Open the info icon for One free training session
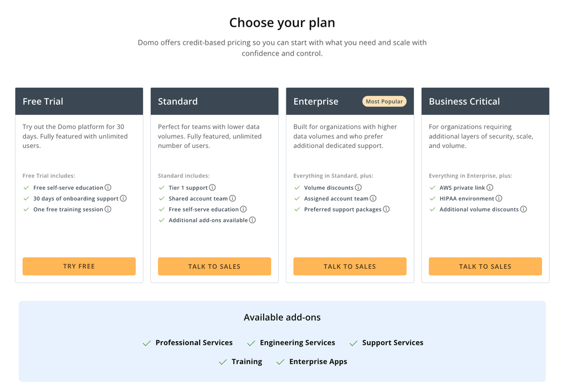 click(x=108, y=209)
